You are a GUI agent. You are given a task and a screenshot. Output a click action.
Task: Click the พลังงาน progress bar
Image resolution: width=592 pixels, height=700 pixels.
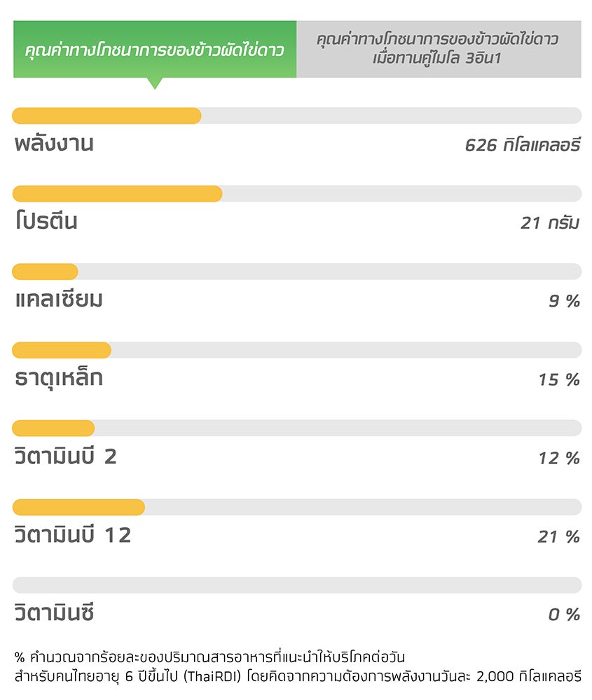(x=296, y=115)
